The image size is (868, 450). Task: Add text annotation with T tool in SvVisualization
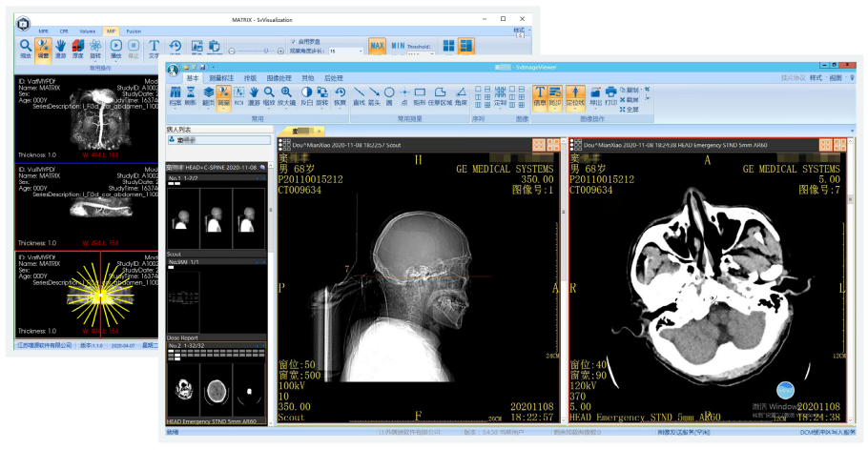154,49
